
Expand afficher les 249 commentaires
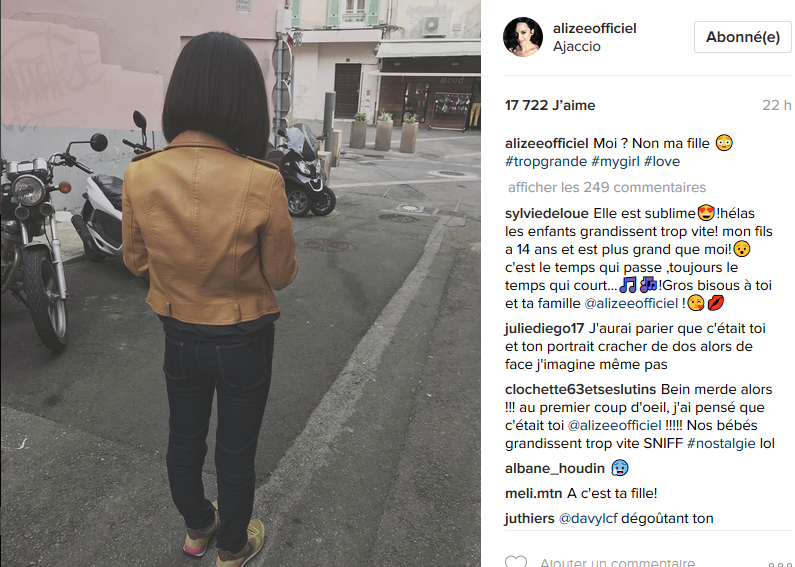[x=606, y=187]
